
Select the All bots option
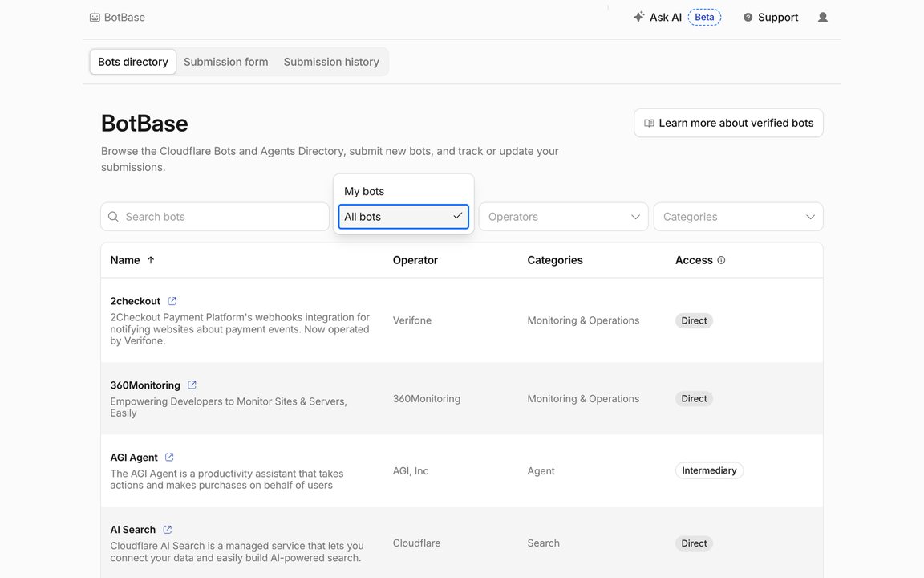pyautogui.click(x=403, y=217)
